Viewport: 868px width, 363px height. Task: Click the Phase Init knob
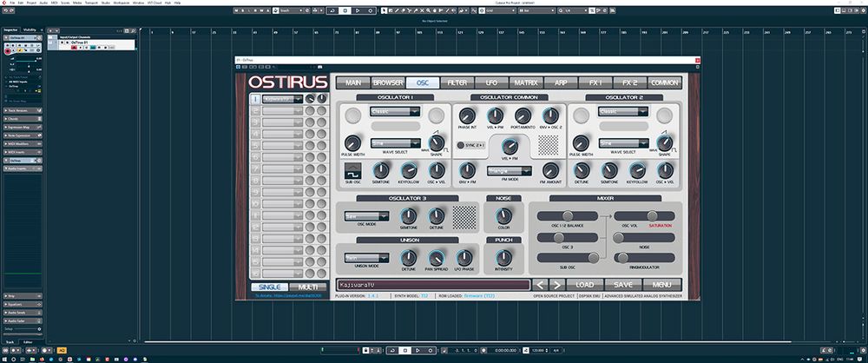click(x=467, y=115)
